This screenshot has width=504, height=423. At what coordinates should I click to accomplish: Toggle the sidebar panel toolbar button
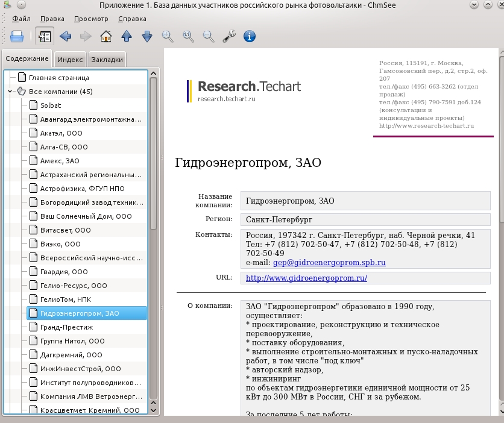click(x=45, y=36)
